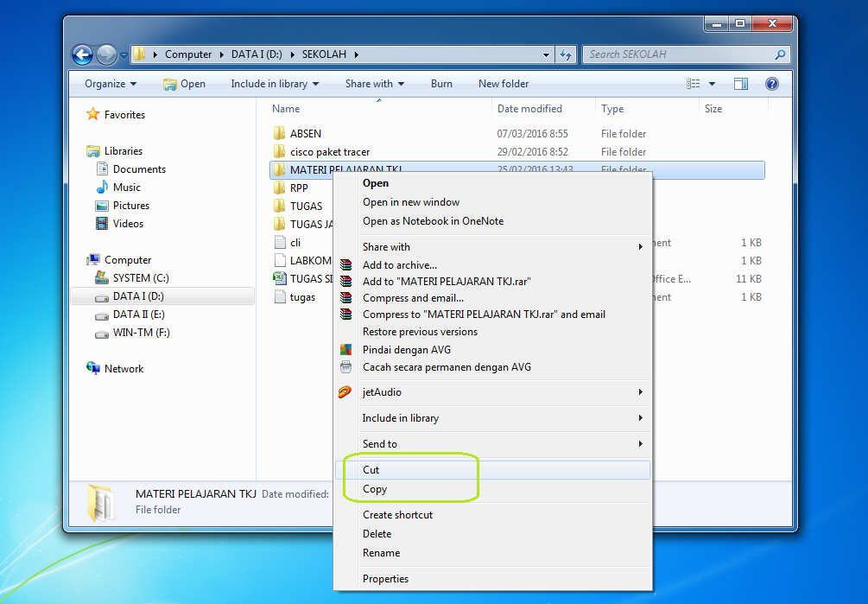Select the WIN-TM (F:) drive
The height and width of the screenshot is (604, 868).
click(x=133, y=333)
